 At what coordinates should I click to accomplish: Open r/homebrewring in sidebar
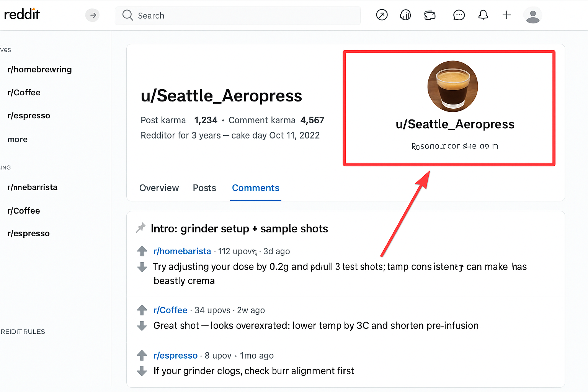[x=39, y=70]
